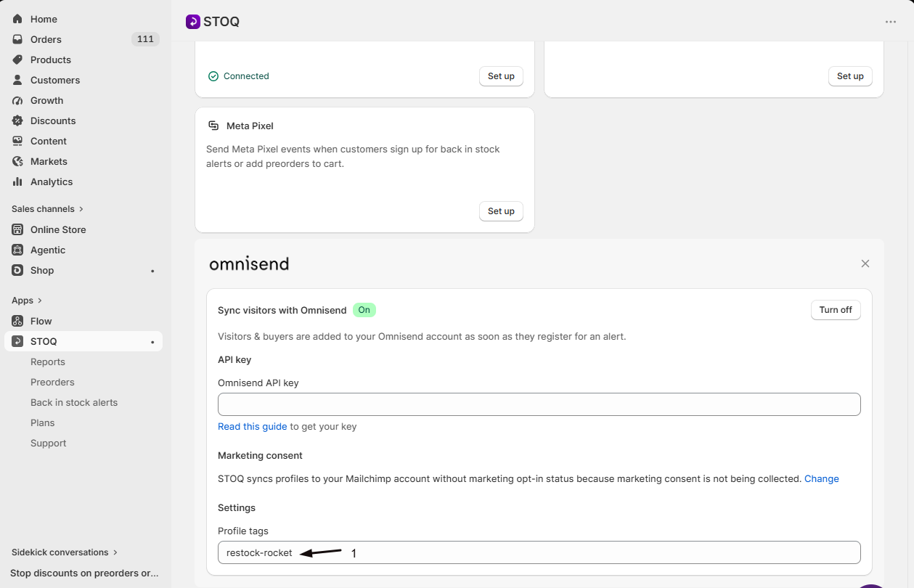Open the Online Store storefront icon
Screen dimensions: 914x588
tap(17, 229)
